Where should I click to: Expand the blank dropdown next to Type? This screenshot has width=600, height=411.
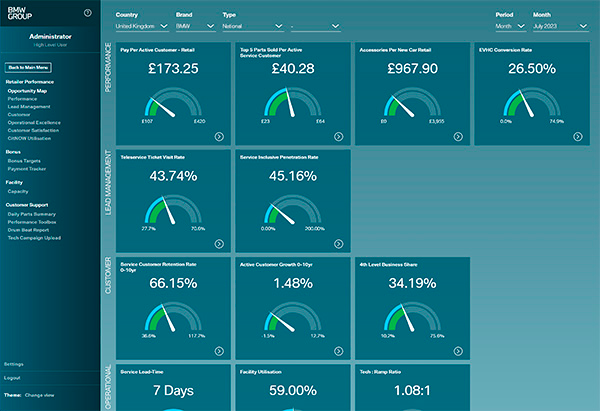pos(315,26)
